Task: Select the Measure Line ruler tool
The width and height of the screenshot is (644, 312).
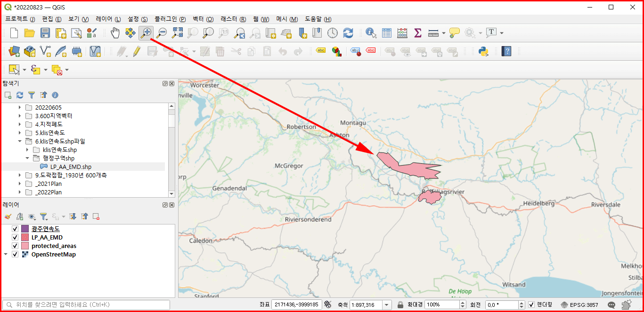Action: click(x=433, y=33)
